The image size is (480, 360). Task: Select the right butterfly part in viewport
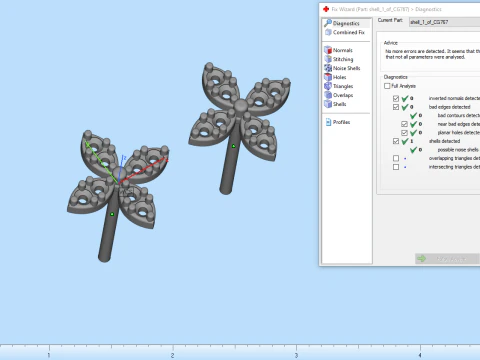tap(239, 128)
